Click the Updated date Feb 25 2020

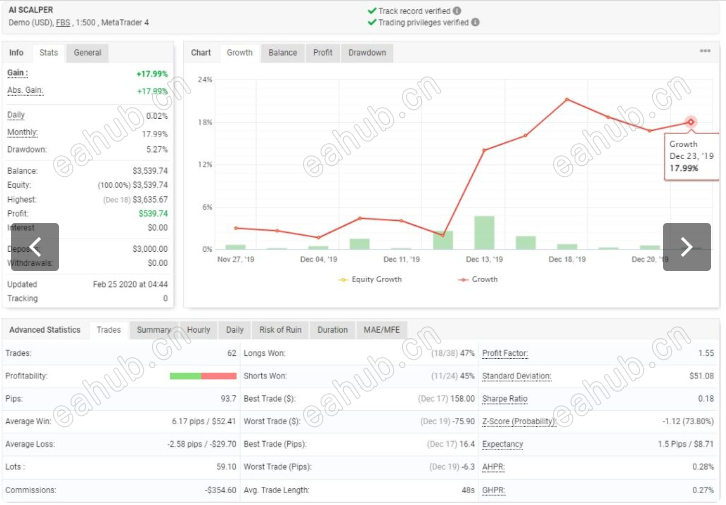tap(130, 284)
